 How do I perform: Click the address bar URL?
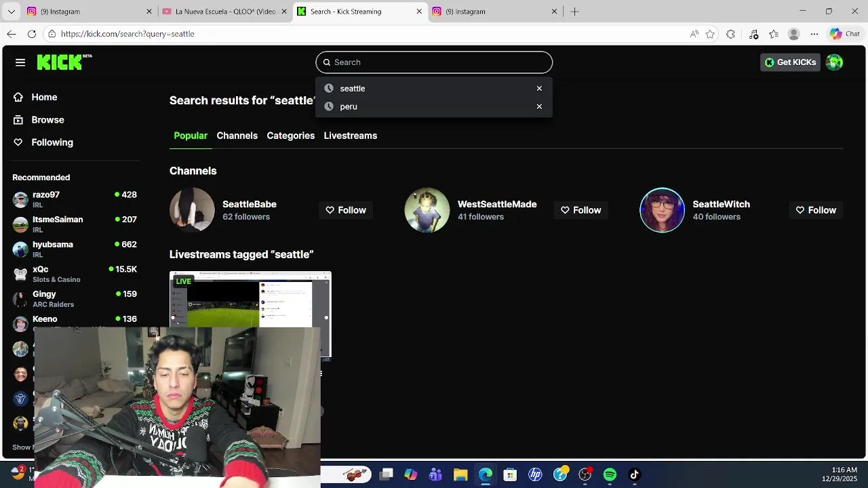pyautogui.click(x=127, y=34)
